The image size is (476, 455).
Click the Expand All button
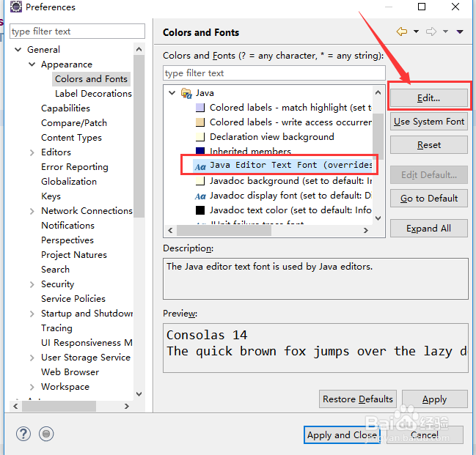point(428,228)
